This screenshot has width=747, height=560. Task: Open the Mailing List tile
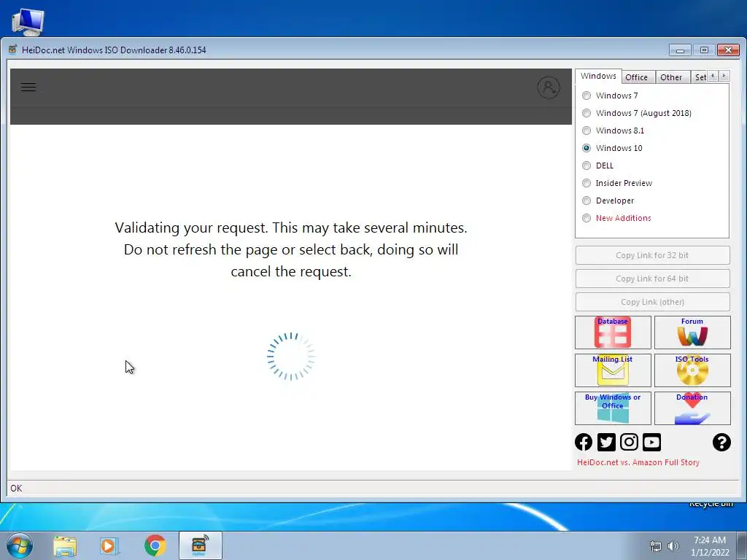[x=613, y=370]
